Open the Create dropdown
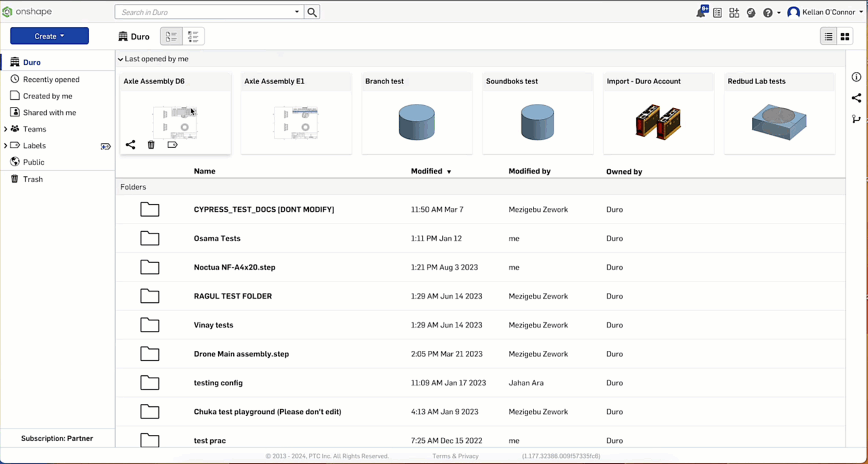 pos(50,36)
